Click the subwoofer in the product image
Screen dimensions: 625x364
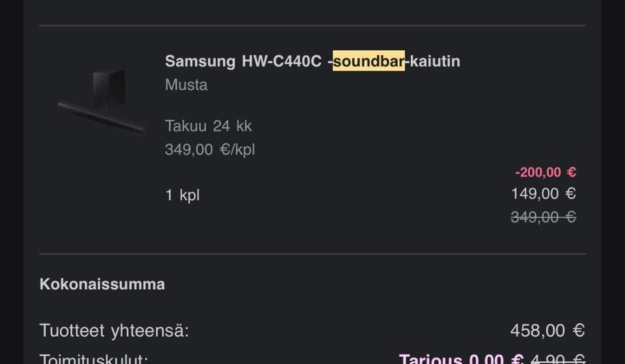(108, 87)
